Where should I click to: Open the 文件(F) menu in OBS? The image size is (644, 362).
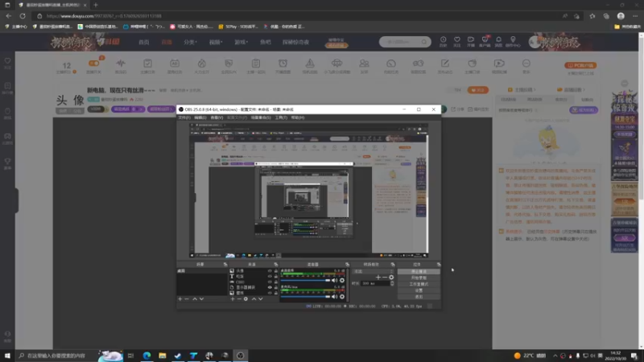[184, 117]
